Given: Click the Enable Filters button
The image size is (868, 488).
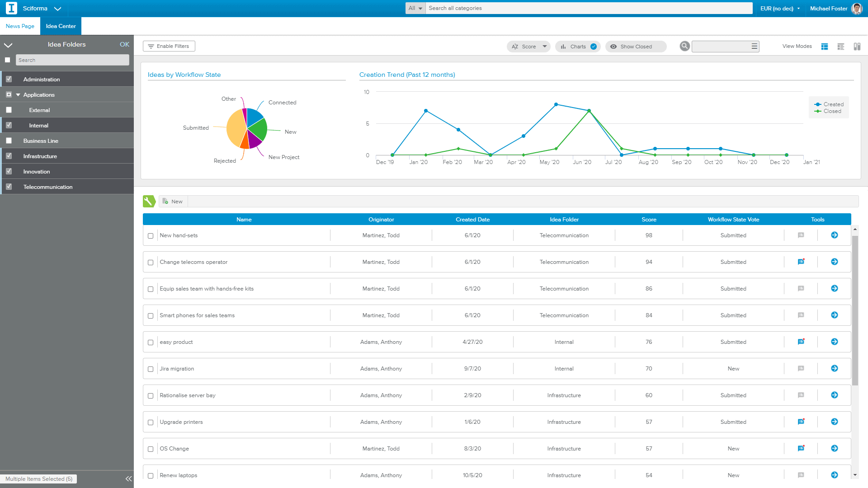Looking at the screenshot, I should (169, 46).
